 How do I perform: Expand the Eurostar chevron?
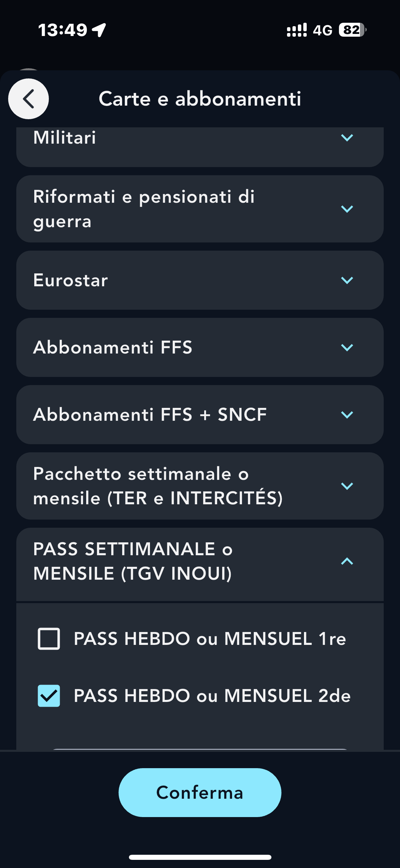coord(347,280)
